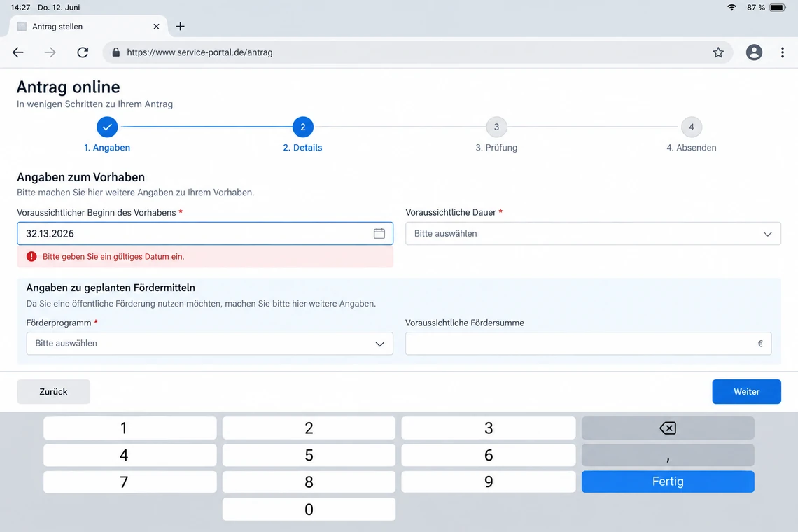This screenshot has width=798, height=532.
Task: Tap the battery status icon
Action: pyautogui.click(x=778, y=8)
